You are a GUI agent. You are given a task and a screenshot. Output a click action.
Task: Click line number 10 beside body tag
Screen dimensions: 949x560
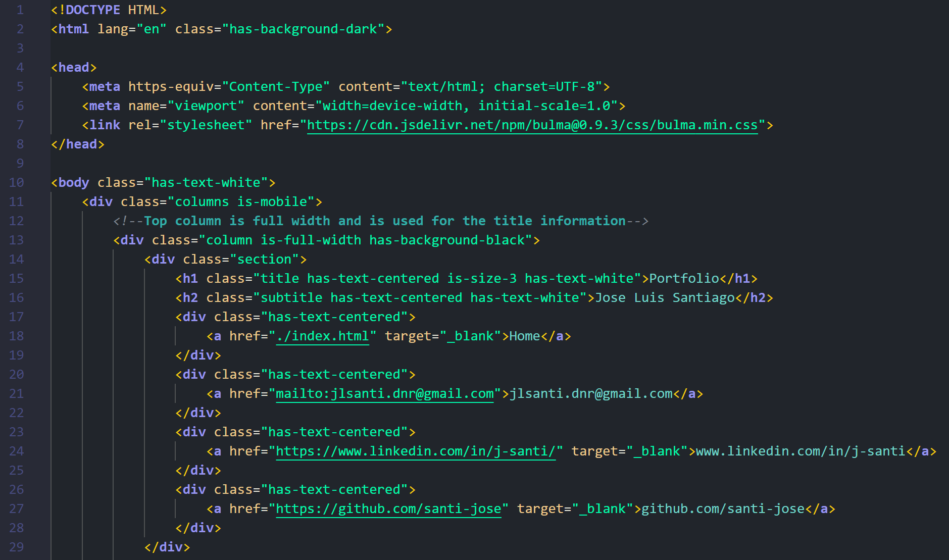[17, 183]
